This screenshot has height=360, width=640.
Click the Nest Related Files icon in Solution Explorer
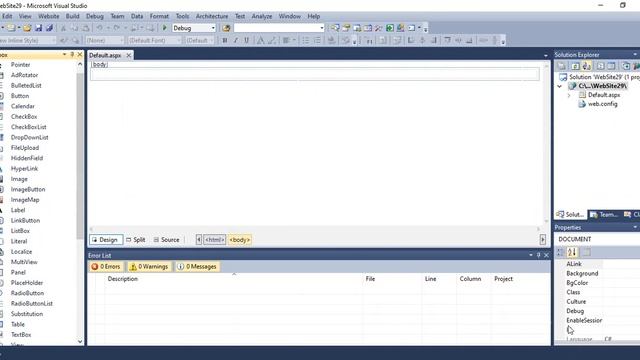click(x=587, y=66)
